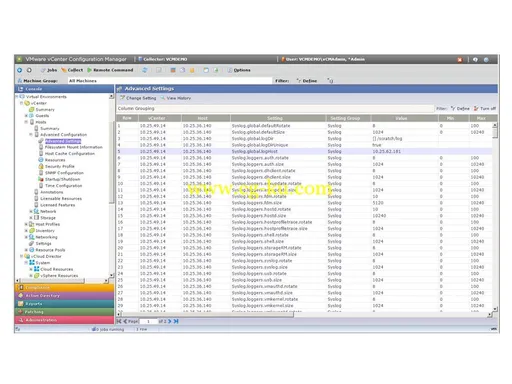The height and width of the screenshot is (384, 512).
Task: Expand the Network tree node
Action: point(31,211)
